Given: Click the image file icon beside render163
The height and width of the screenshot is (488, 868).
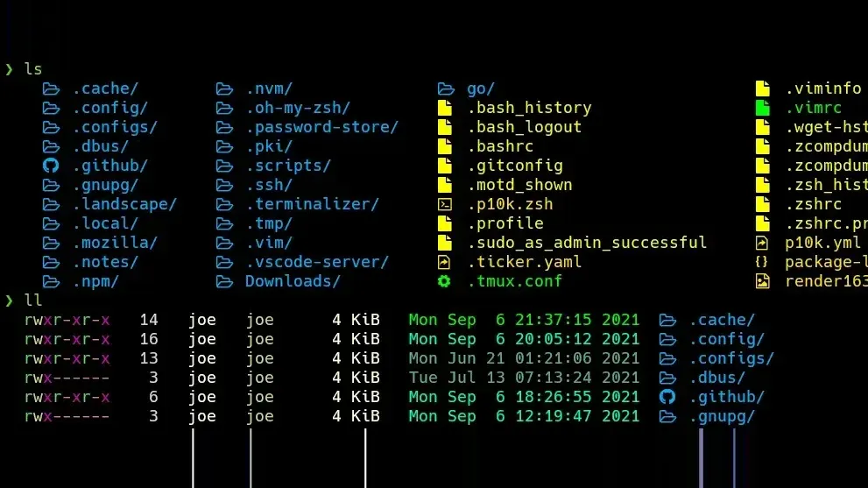Looking at the screenshot, I should click(762, 281).
